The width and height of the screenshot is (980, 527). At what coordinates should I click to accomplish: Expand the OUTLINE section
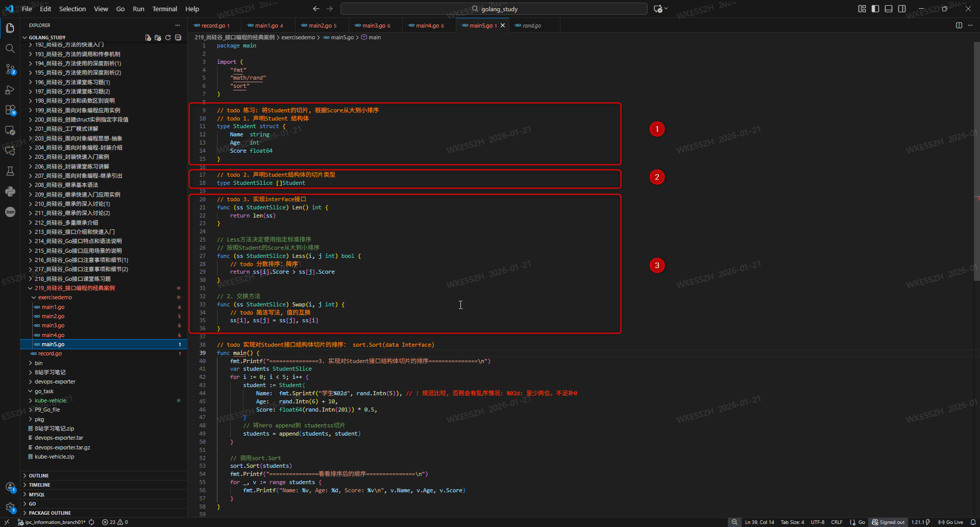(x=104, y=475)
